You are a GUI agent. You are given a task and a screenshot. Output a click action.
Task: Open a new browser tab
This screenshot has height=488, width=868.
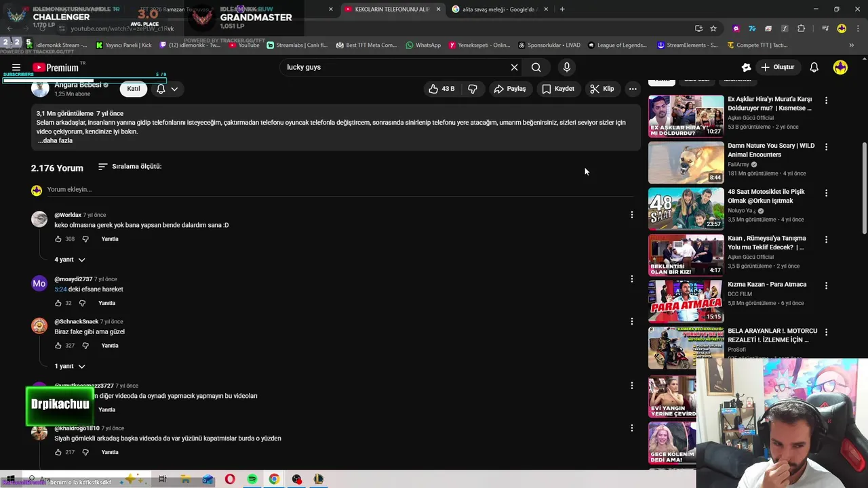[562, 9]
